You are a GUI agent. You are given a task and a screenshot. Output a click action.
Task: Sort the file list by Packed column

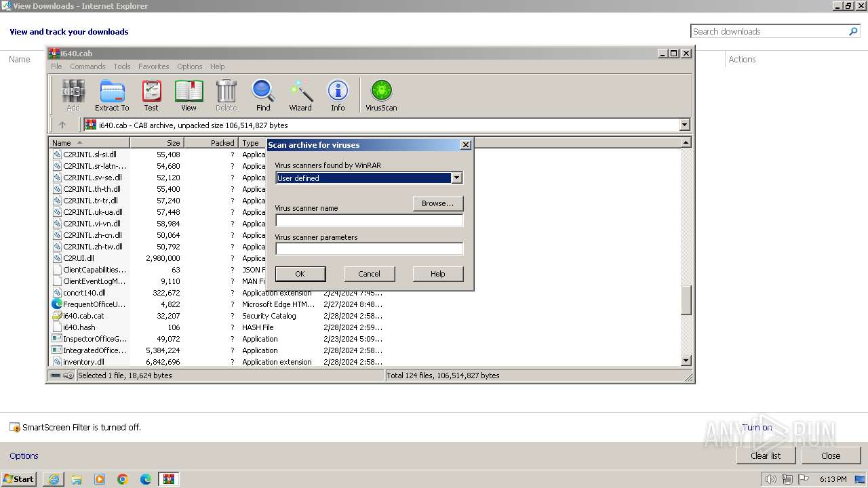coord(211,142)
